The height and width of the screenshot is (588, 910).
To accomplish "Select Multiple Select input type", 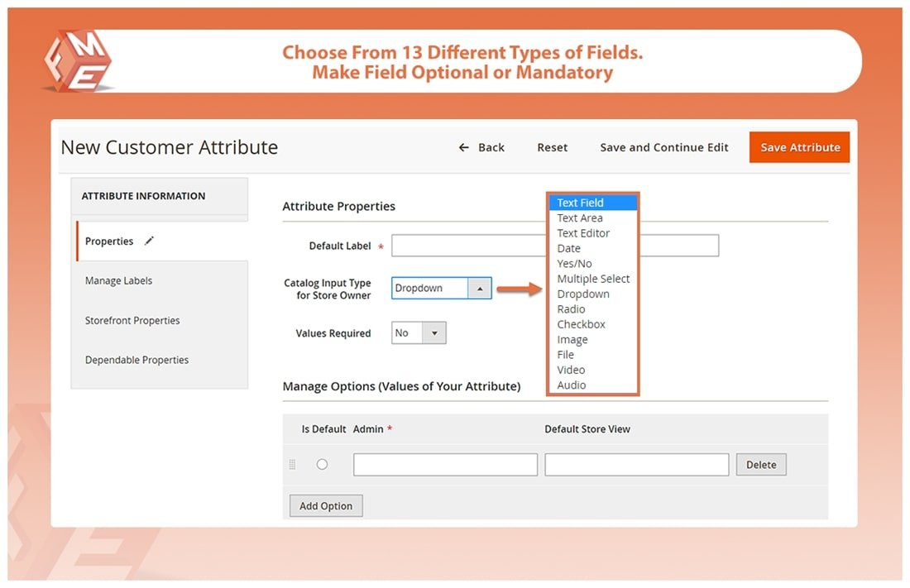I will [x=593, y=279].
